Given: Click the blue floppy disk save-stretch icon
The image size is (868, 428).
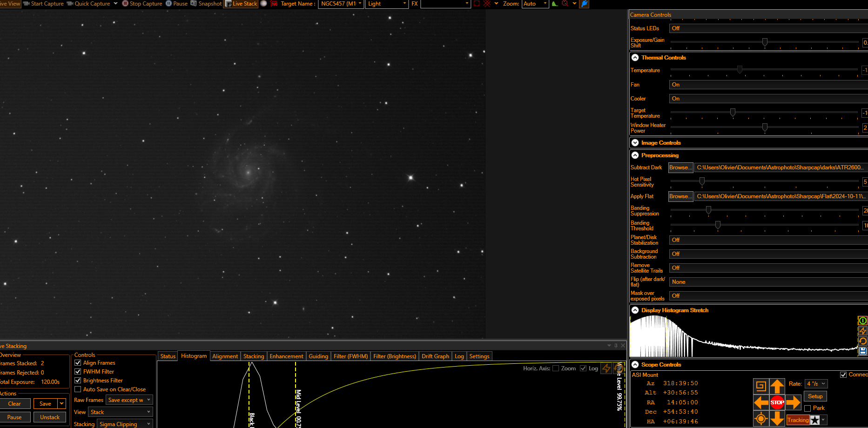Looking at the screenshot, I should click(862, 351).
